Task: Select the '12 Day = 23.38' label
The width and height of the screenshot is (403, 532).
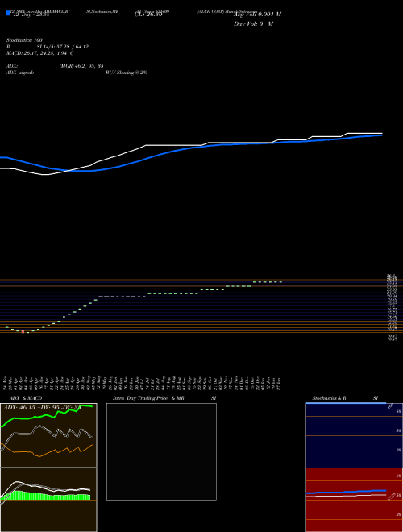Action: point(31,15)
